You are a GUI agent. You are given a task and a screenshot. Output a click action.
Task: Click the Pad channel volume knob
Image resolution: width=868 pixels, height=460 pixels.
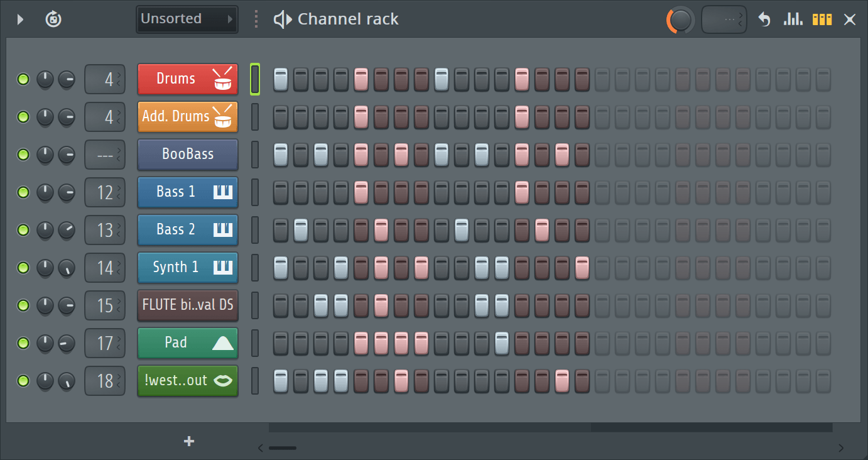point(67,344)
